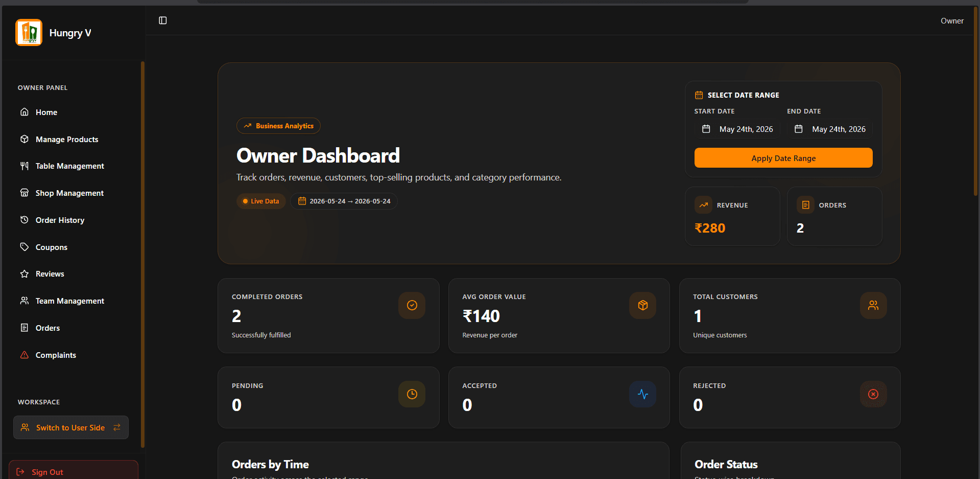The image size is (980, 479).
Task: Open the End Date picker
Action: coord(830,129)
